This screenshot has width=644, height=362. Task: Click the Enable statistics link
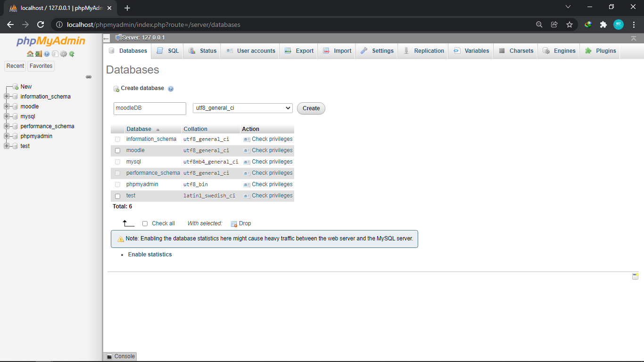pos(150,255)
